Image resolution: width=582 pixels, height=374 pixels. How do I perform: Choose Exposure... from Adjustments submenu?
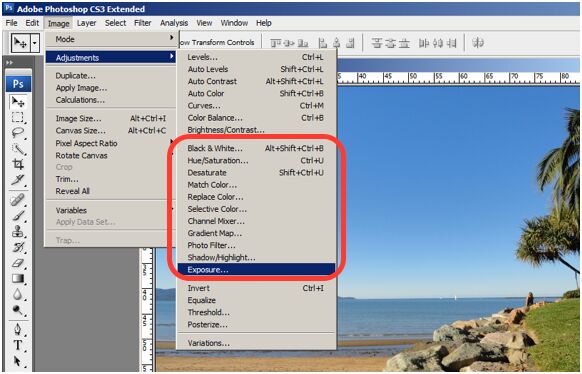point(256,270)
